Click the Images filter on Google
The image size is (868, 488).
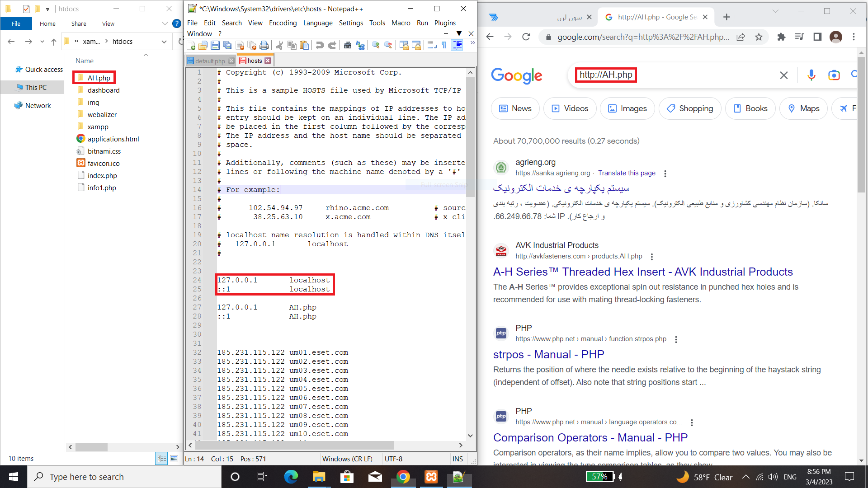tap(627, 108)
